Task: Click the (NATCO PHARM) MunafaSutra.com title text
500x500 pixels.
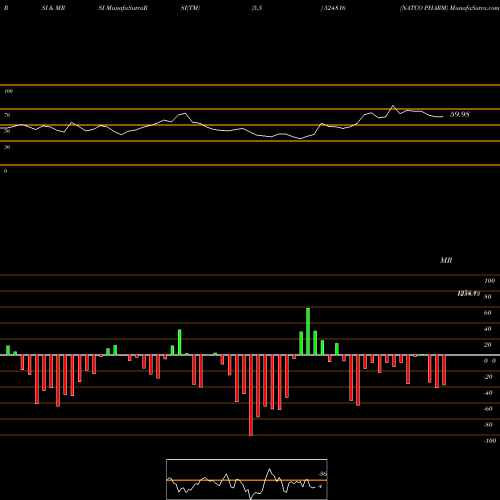Action: click(449, 8)
